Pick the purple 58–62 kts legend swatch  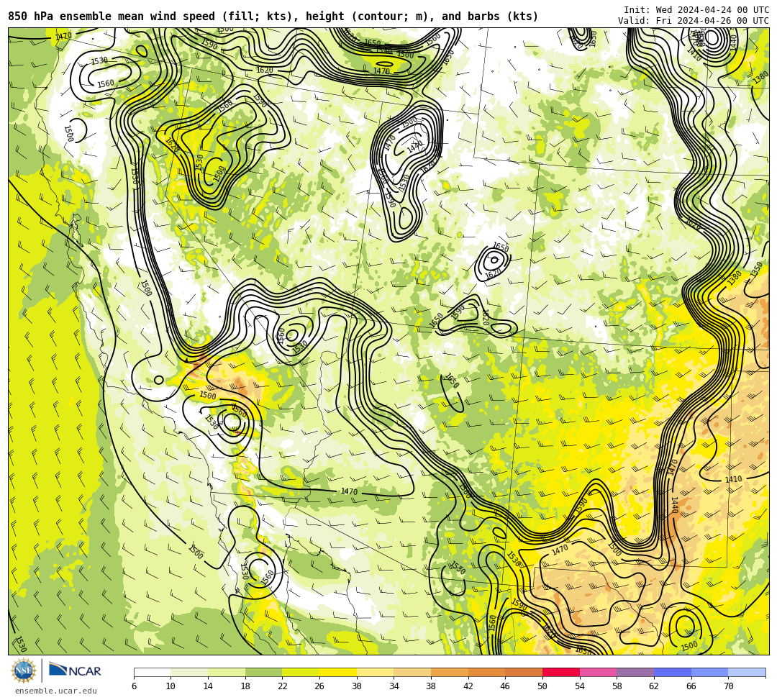tap(635, 672)
